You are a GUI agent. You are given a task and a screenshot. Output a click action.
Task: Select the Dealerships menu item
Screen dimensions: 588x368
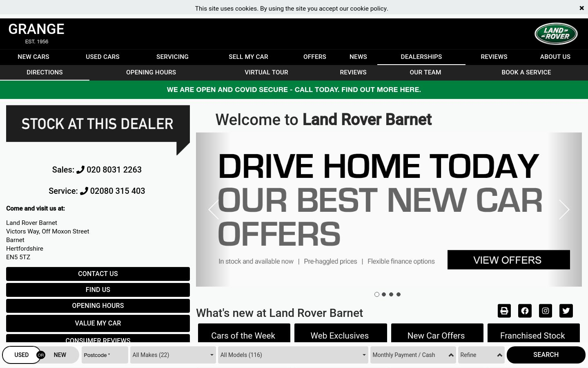pyautogui.click(x=421, y=57)
